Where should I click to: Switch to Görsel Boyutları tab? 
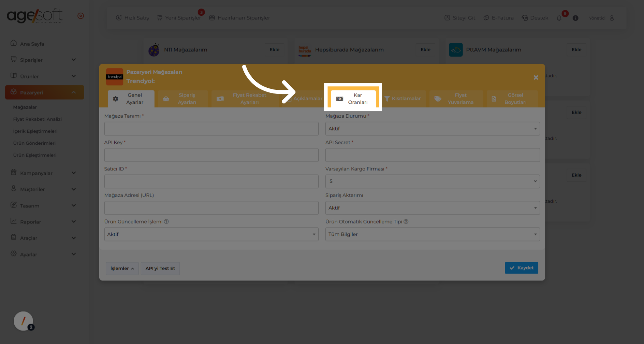(512, 99)
